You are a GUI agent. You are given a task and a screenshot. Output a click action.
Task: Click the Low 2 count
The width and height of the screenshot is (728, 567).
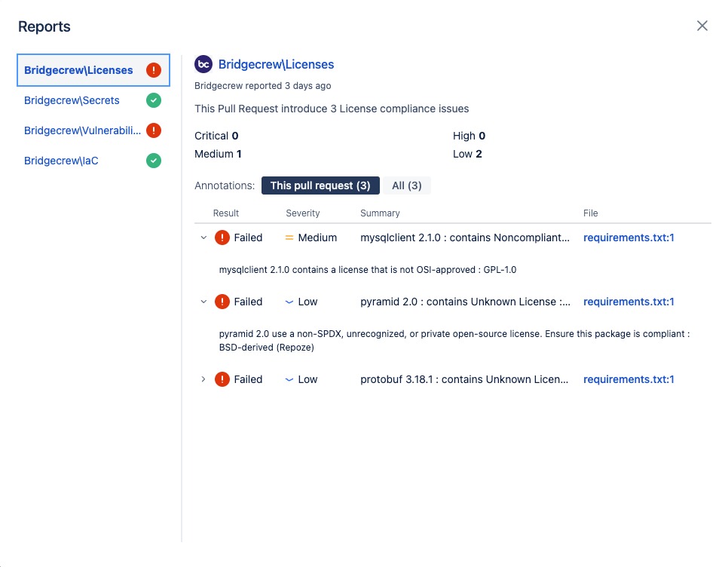[x=467, y=154]
